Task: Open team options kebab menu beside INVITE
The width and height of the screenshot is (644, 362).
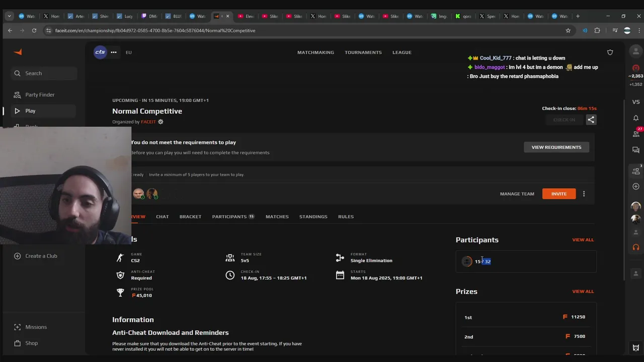Action: click(x=584, y=194)
